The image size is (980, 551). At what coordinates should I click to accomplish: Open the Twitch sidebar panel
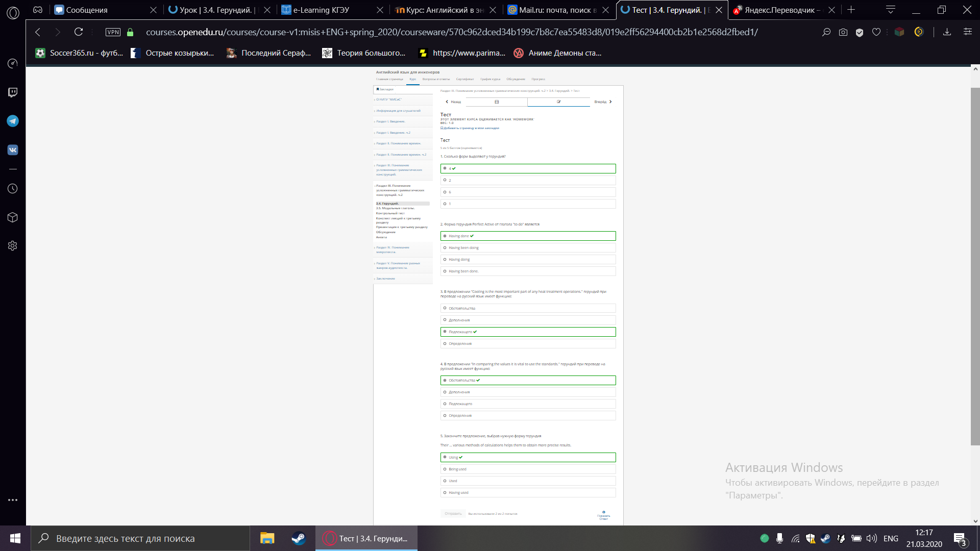click(13, 92)
